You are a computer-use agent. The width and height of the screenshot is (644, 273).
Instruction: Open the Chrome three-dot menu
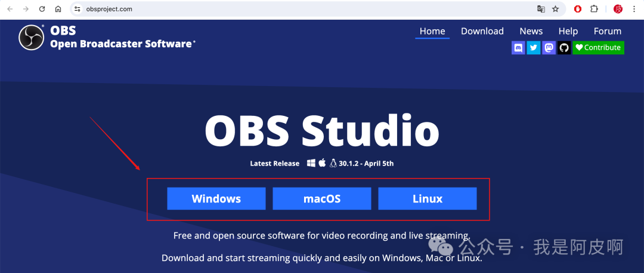634,9
